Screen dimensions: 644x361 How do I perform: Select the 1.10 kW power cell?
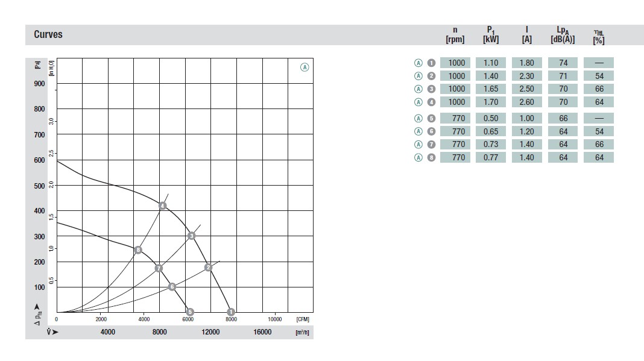click(491, 63)
